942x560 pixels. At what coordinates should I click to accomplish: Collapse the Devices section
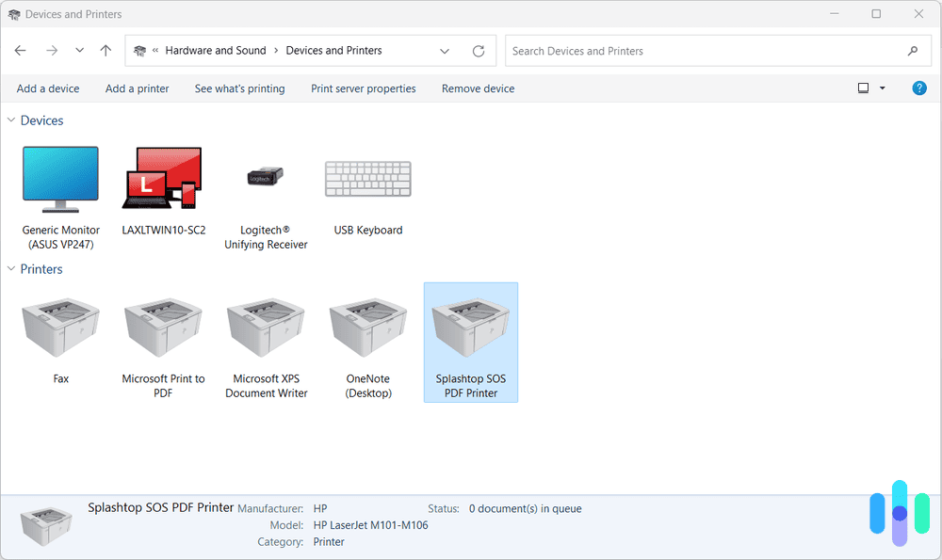(9, 120)
